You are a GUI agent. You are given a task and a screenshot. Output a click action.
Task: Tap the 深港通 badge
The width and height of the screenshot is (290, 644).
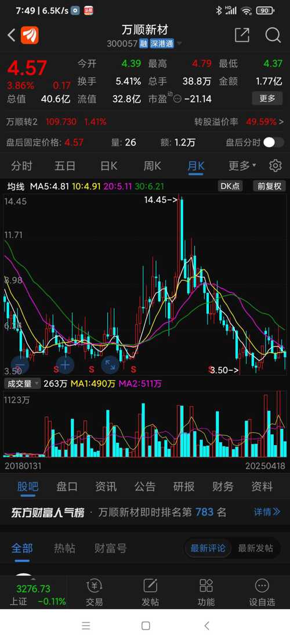[x=161, y=43]
